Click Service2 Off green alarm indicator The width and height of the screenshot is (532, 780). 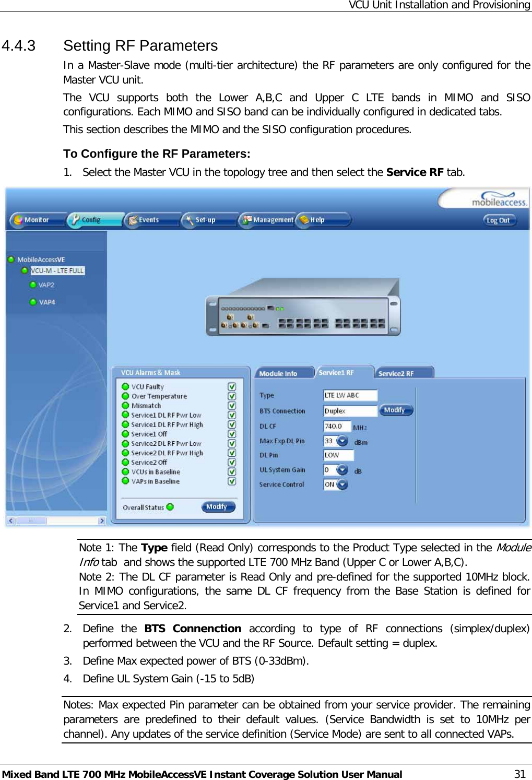[x=125, y=462]
